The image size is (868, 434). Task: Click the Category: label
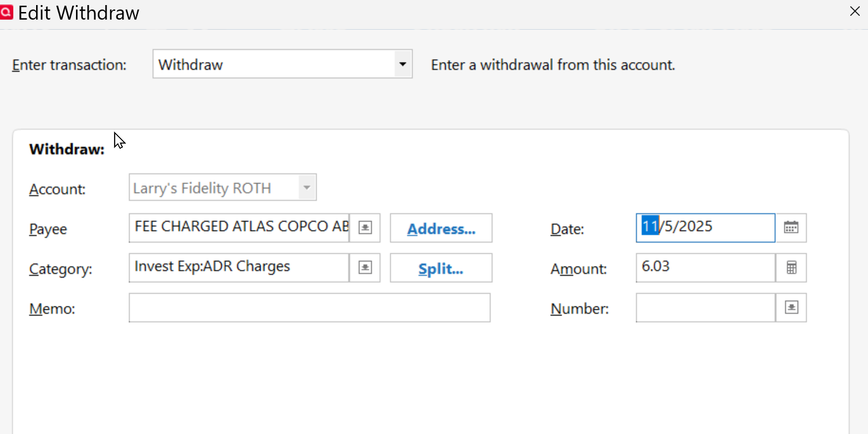(x=61, y=269)
